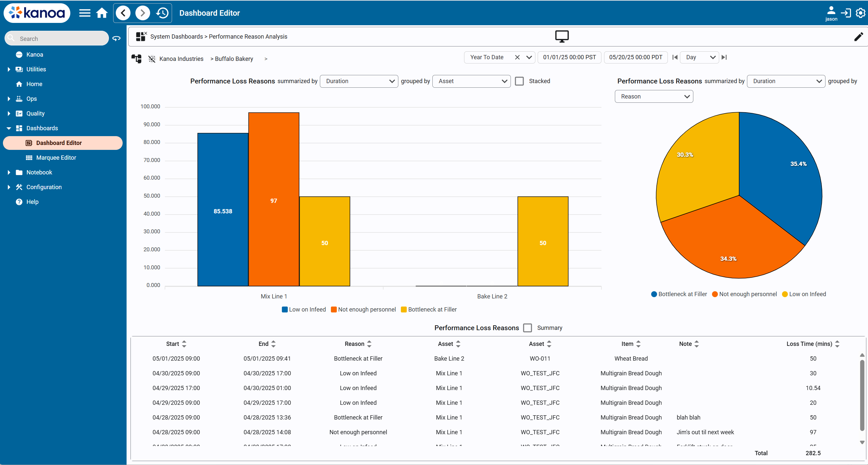
Task: Navigate back with the left arrow icon
Action: [x=123, y=13]
